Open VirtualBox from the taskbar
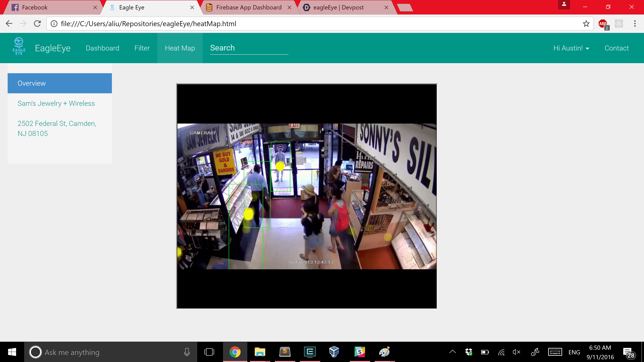Screen dimensions: 644x362 pyautogui.click(x=334, y=352)
